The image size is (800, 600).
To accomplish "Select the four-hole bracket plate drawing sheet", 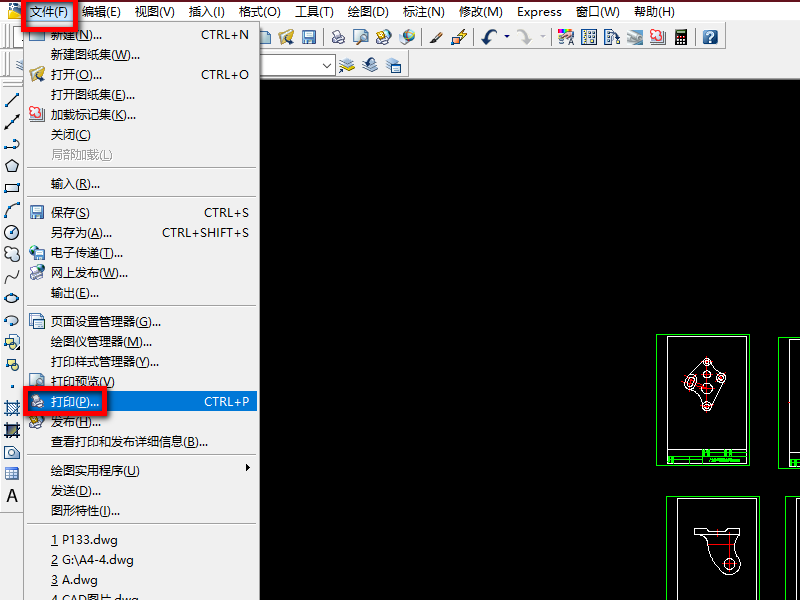I will click(x=703, y=400).
